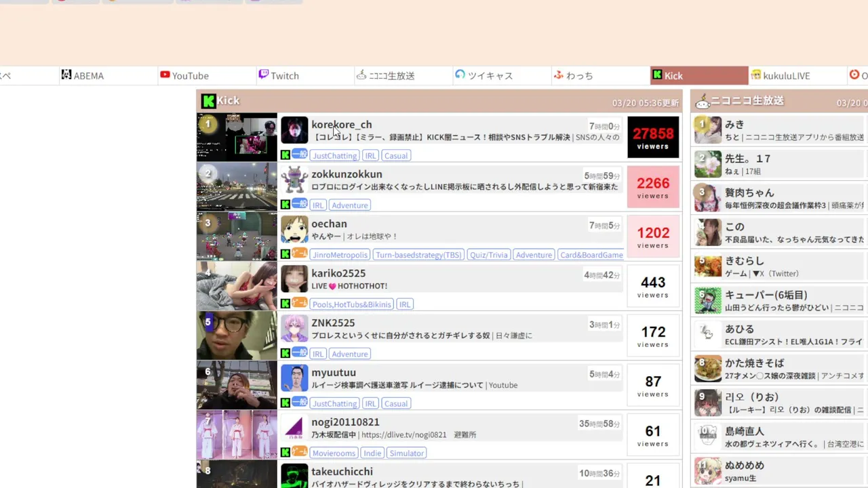Open myuutuu channel name link
Image resolution: width=868 pixels, height=488 pixels.
pos(334,372)
